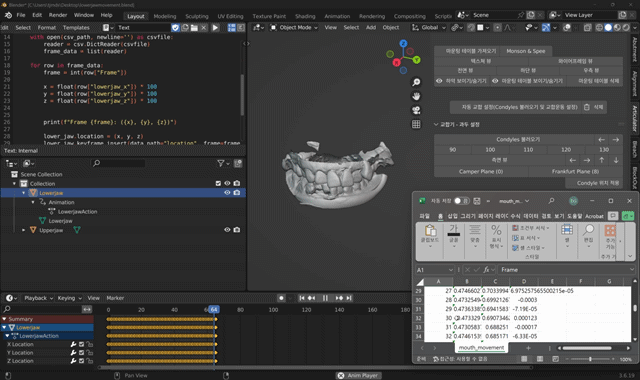Click the zoom magnifier gizmo in viewport
Image resolution: width=640 pixels, height=380 pixels.
[x=416, y=82]
